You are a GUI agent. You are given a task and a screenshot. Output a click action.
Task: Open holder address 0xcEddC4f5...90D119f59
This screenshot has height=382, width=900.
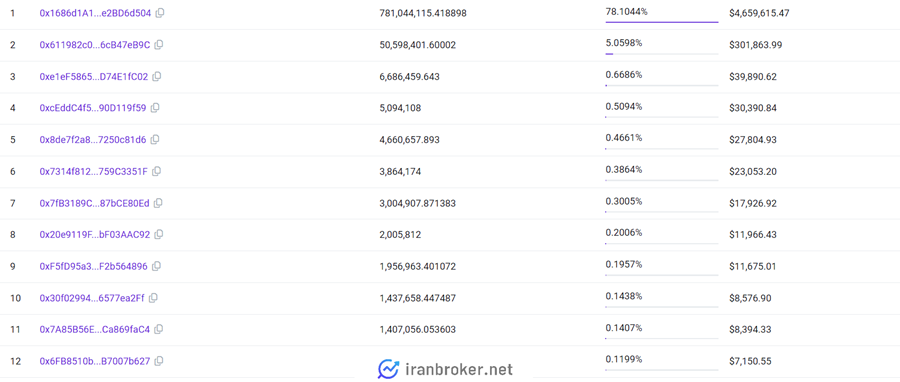[x=92, y=108]
